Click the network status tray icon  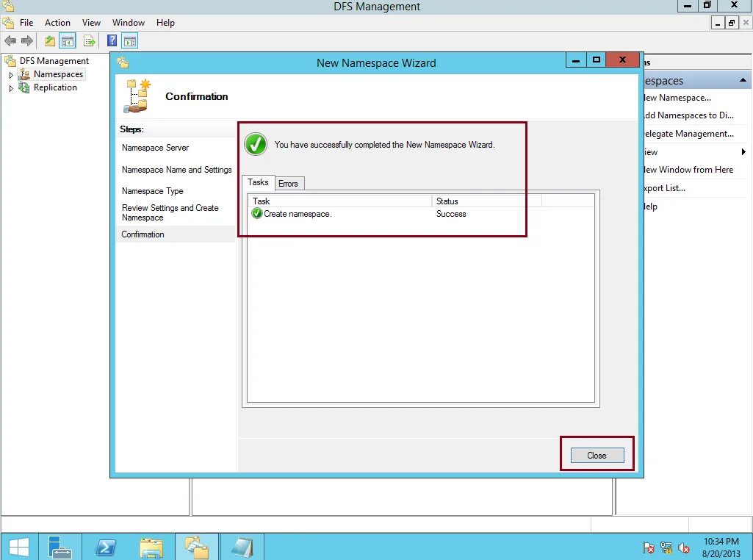pos(666,548)
